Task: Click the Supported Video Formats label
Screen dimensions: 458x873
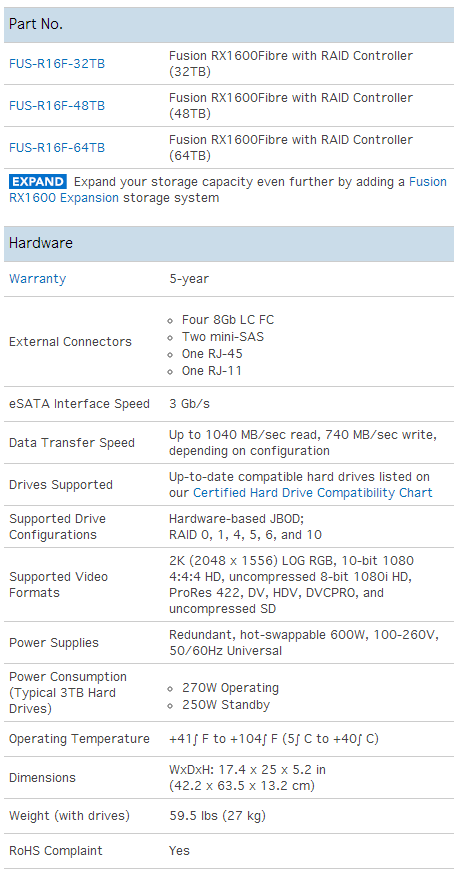Action: click(58, 585)
